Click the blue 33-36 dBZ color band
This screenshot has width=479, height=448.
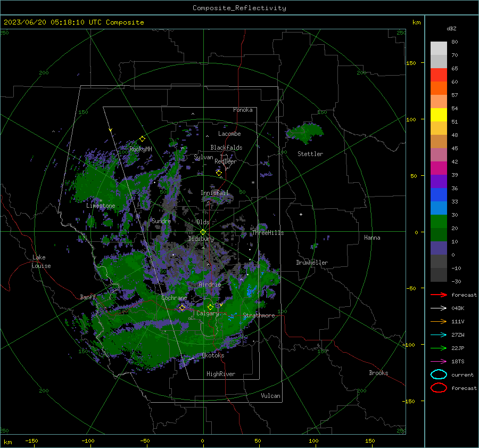point(439,195)
